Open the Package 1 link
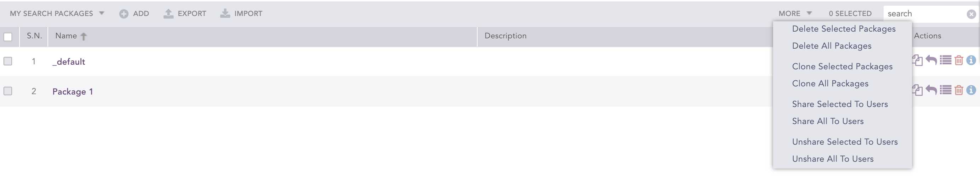Viewport: 980px width, 177px height. tap(73, 92)
